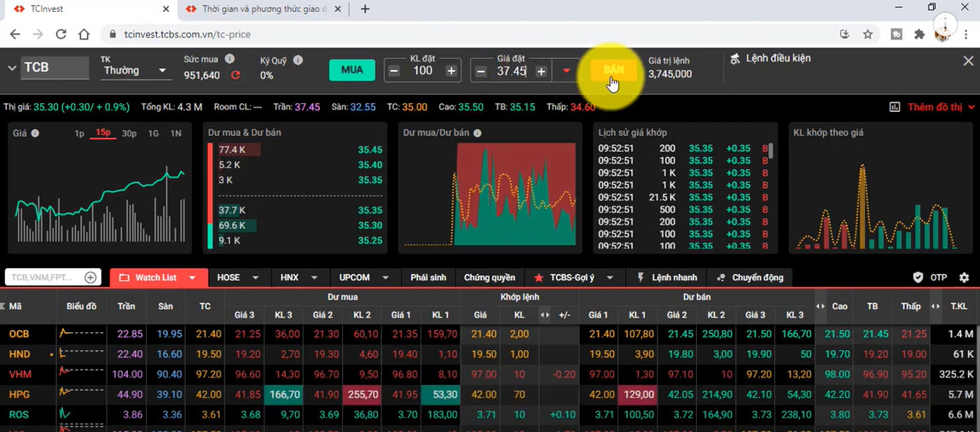Decrease Giá đặt price with minus button

481,71
